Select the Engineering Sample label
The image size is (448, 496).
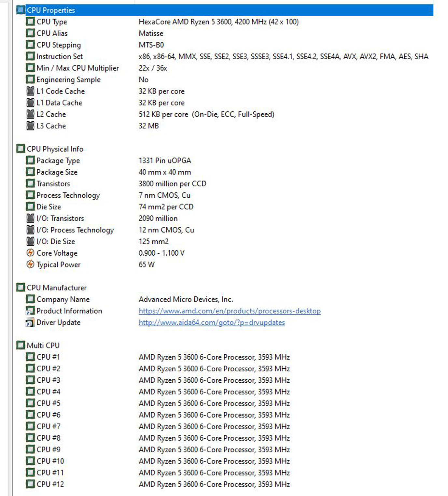point(68,79)
